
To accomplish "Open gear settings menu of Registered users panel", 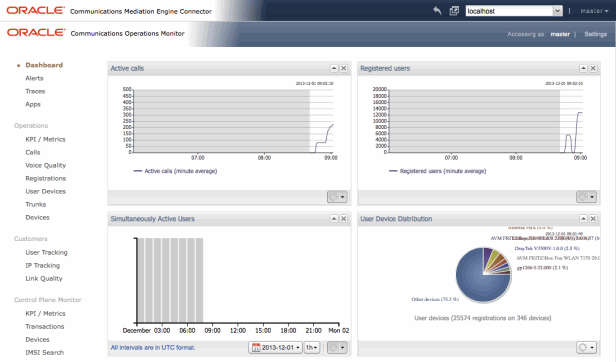I will click(587, 197).
